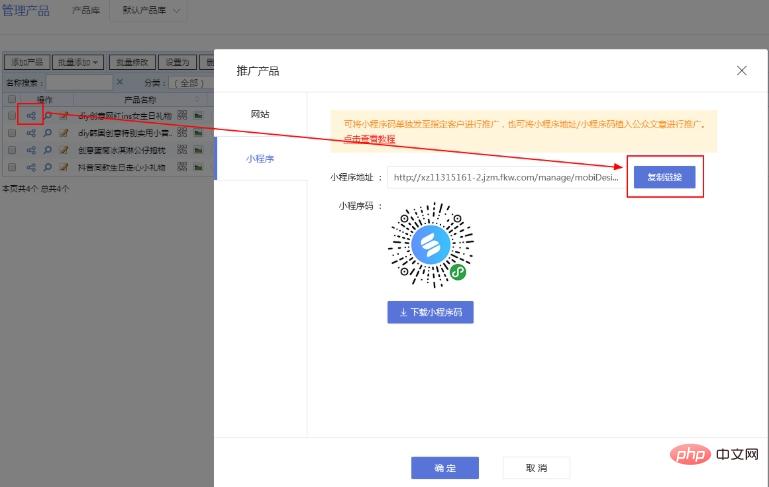Open image icon for diy韩国创意 product row

[x=198, y=133]
